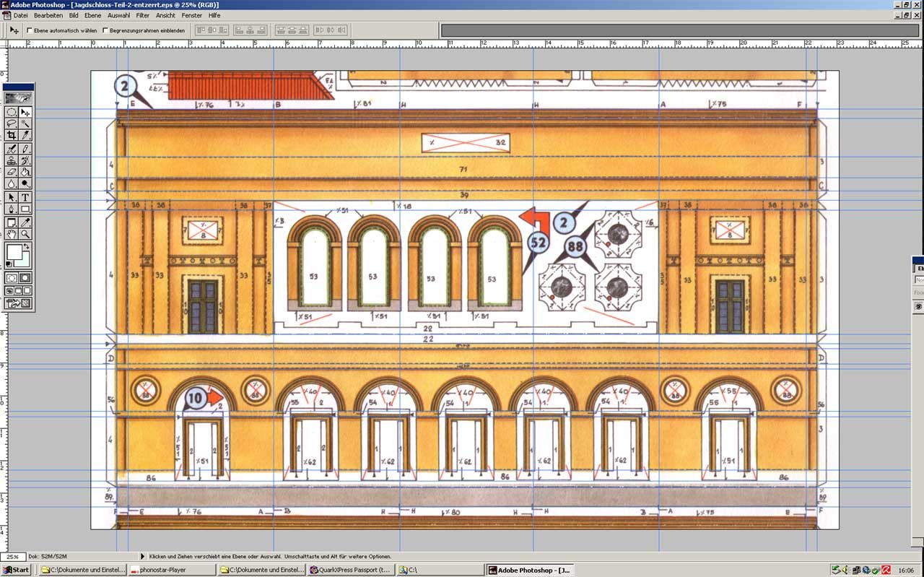
Task: Pick the Magic Wand tool
Action: (25, 123)
